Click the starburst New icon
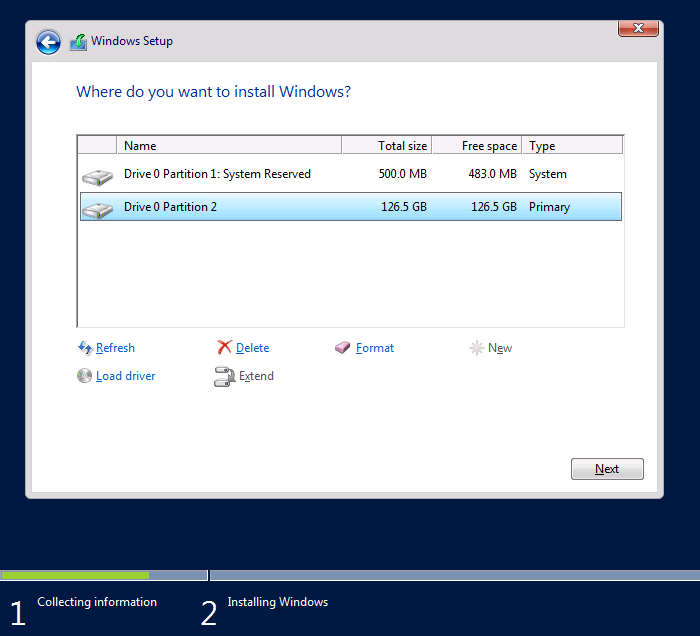Screen dimensions: 700x636 [x=476, y=348]
